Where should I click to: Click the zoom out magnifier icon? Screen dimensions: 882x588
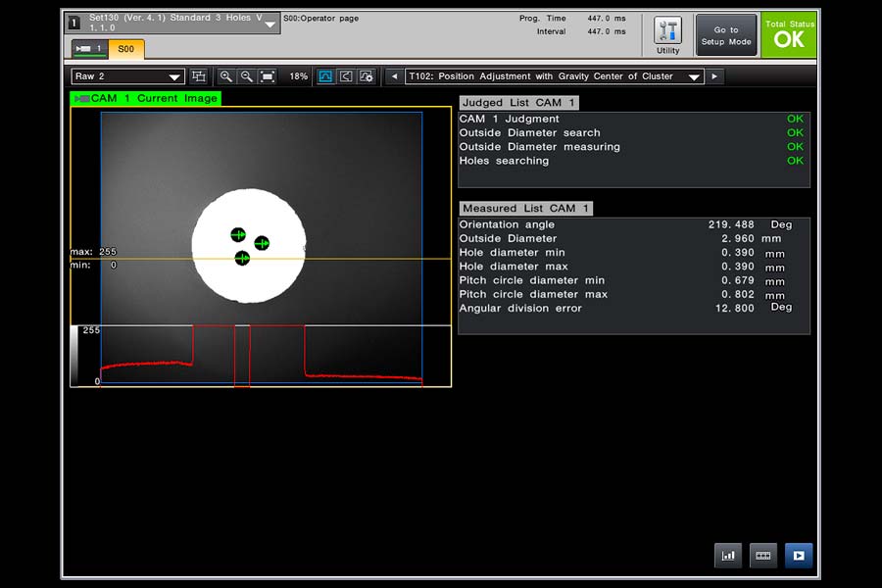tap(247, 76)
